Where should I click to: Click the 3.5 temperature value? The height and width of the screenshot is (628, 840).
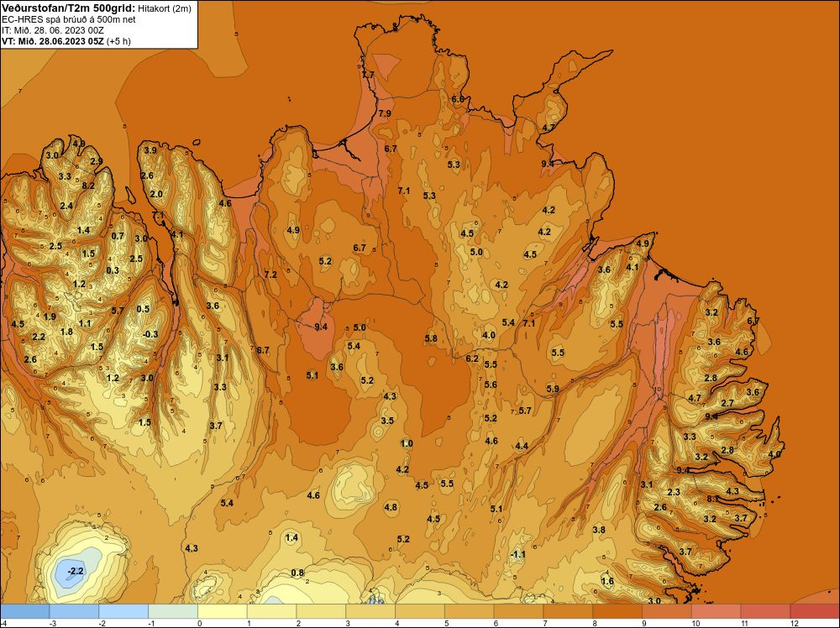387,421
